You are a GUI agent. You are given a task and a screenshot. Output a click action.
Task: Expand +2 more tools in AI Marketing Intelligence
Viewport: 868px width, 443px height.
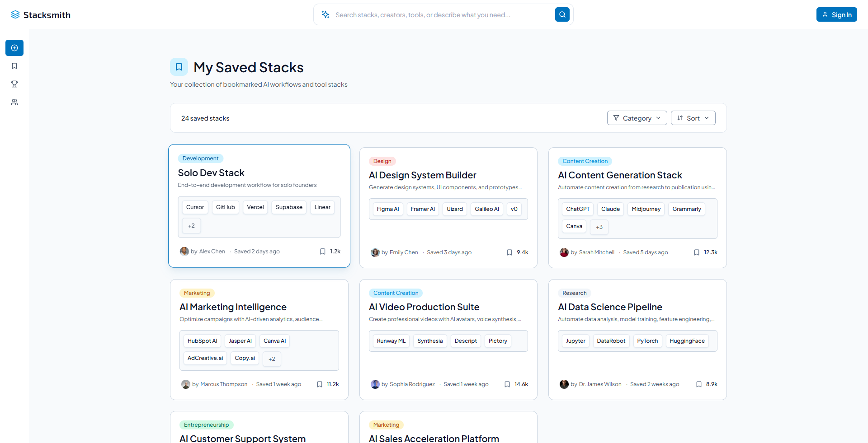click(272, 359)
